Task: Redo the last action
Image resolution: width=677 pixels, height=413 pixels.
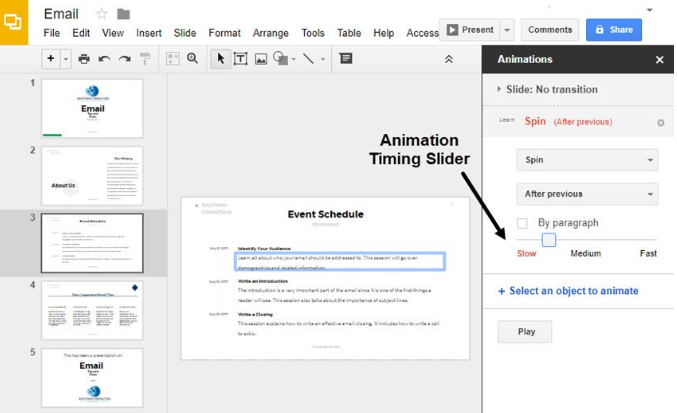Action: point(125,59)
